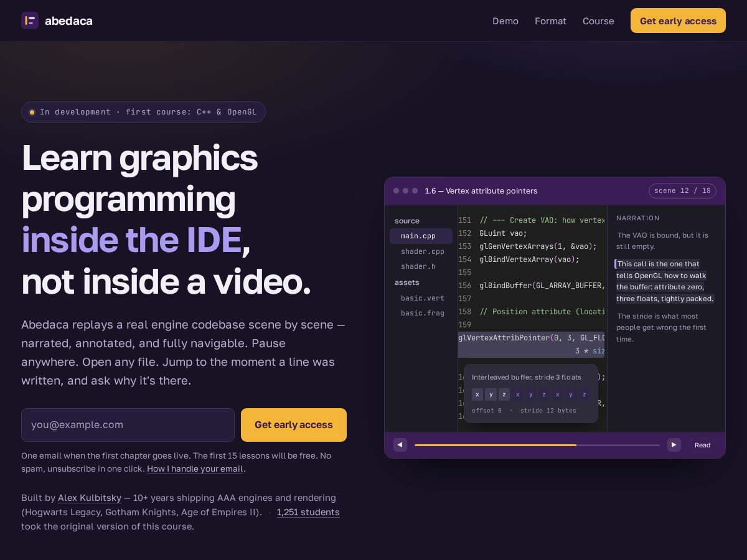Go to previous scene with back arrow

400,445
